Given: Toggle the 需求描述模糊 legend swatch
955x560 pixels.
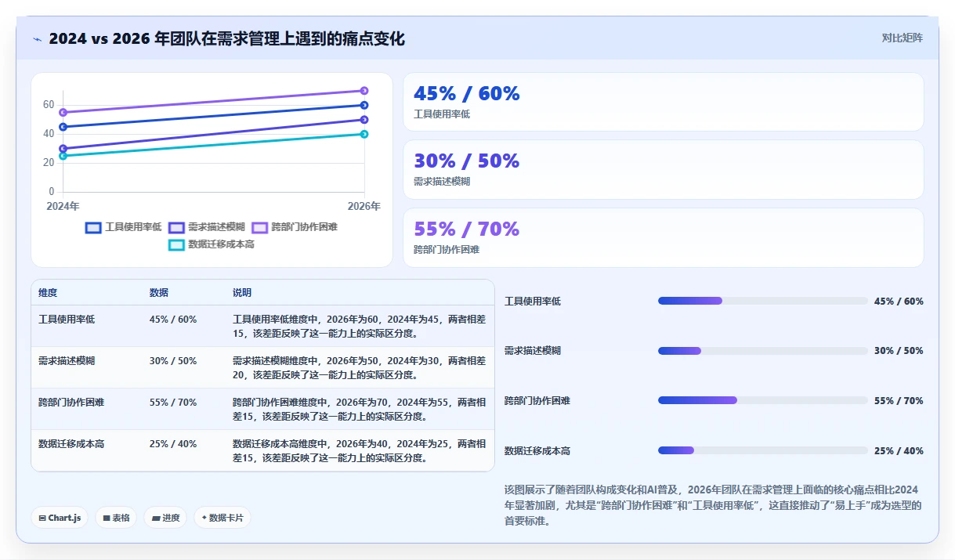Looking at the screenshot, I should pos(176,227).
